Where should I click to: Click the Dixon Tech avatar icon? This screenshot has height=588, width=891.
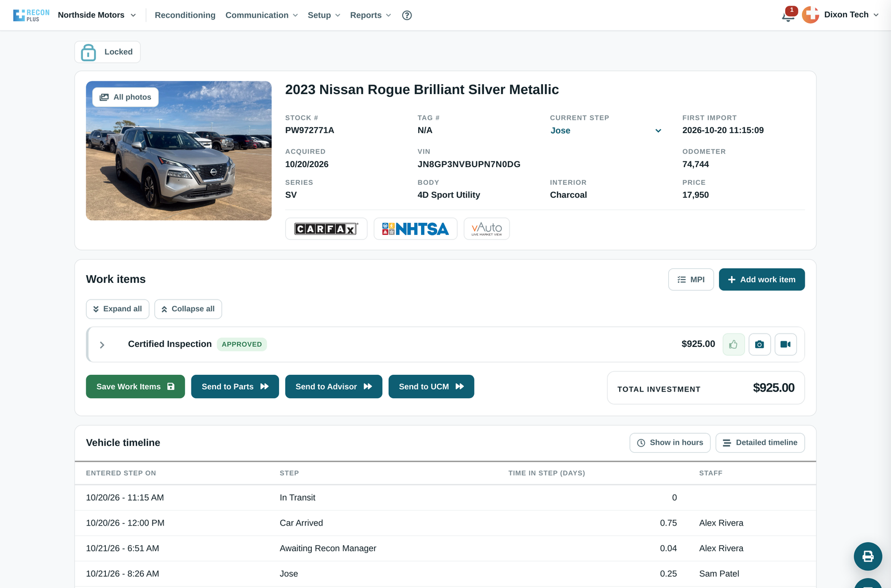click(x=810, y=15)
